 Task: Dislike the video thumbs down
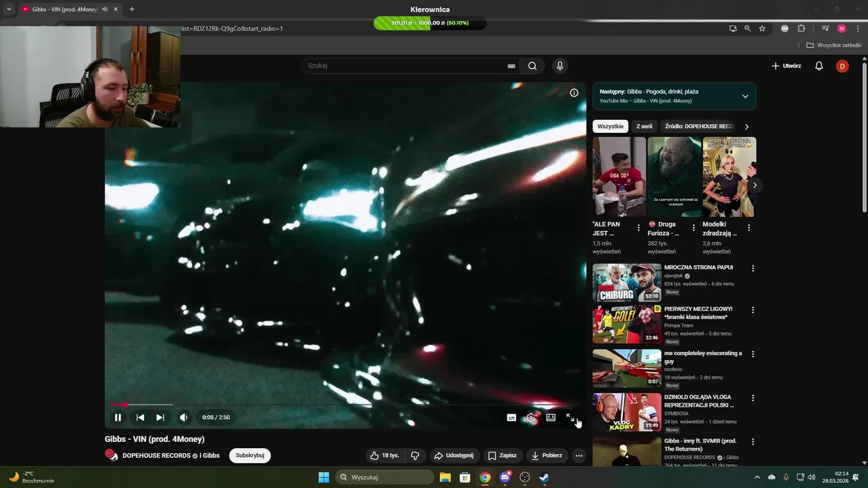coord(416,455)
